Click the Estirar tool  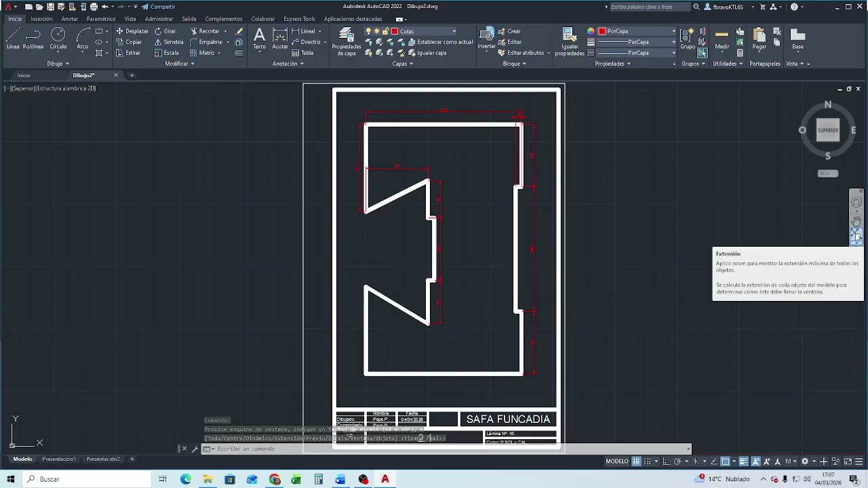tap(128, 53)
